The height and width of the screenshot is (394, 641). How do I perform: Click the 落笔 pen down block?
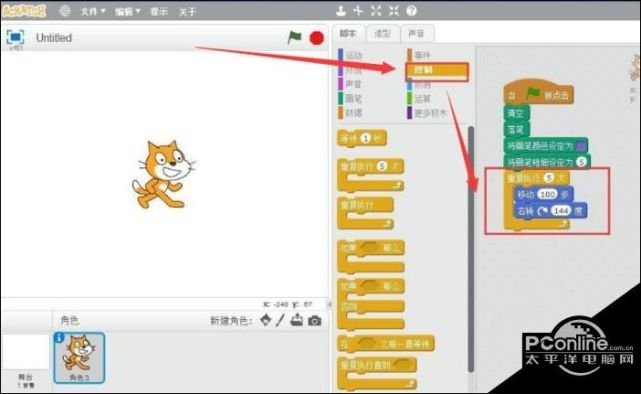pos(517,130)
